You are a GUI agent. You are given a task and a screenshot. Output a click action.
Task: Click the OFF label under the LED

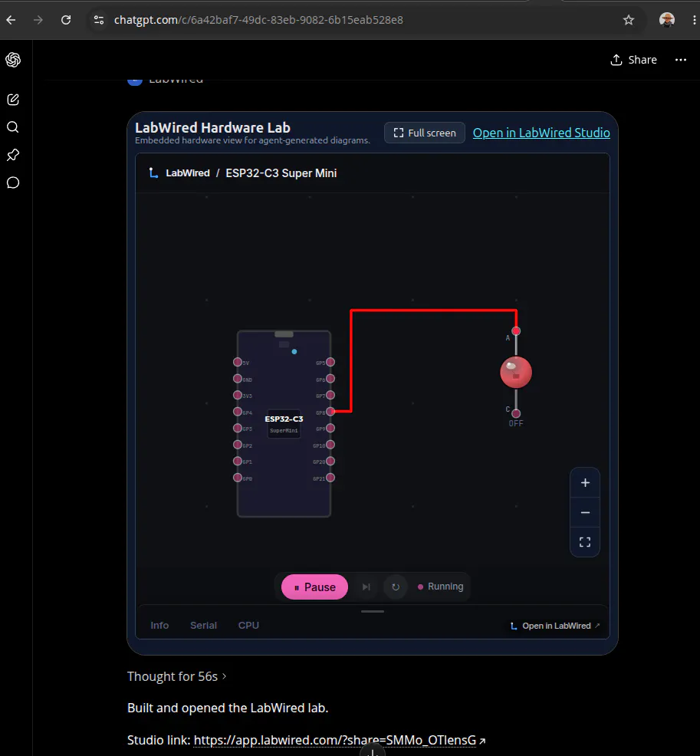coord(516,423)
